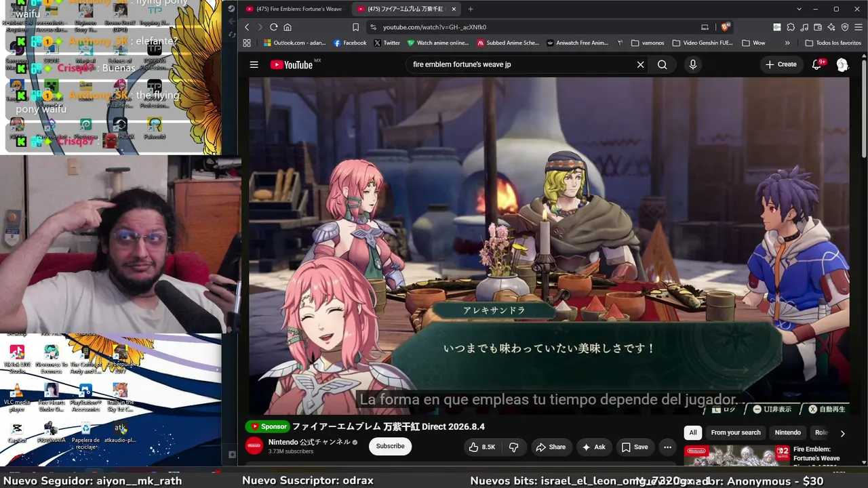
Task: Clear the YouTube search text
Action: pyautogui.click(x=640, y=64)
